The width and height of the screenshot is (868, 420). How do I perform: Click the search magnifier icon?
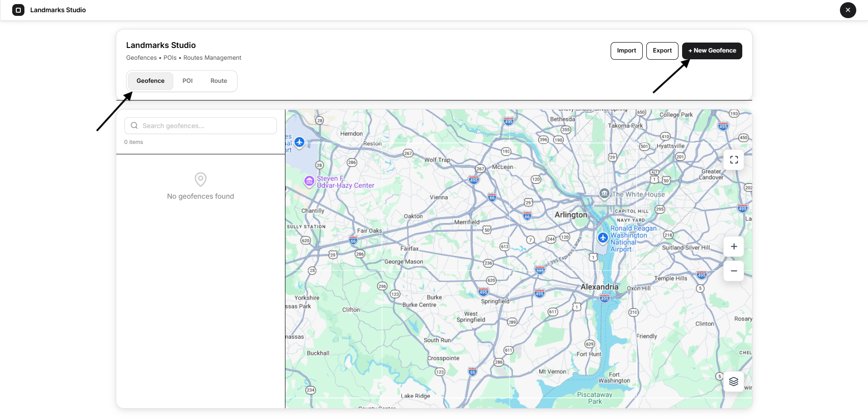pos(134,126)
